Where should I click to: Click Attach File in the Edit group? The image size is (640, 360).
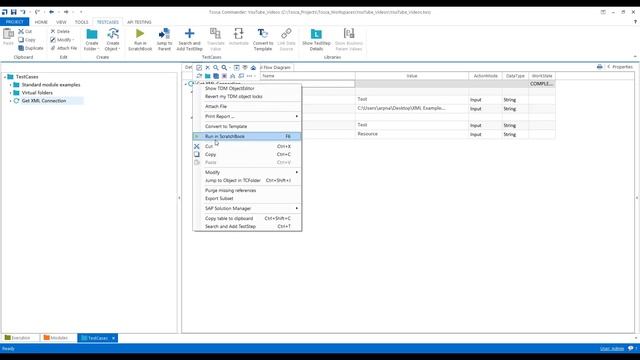[x=64, y=48]
